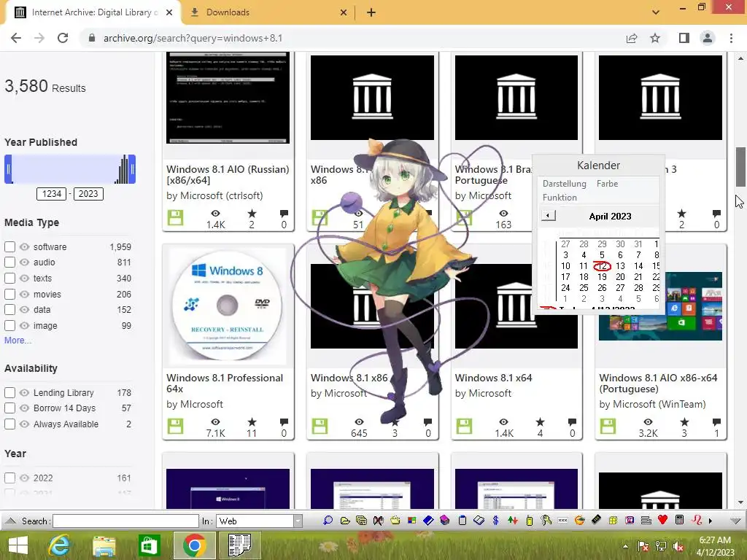This screenshot has height=560, width=747.
Task: Click the butterfly icon in the search toolbar
Action: [379, 521]
